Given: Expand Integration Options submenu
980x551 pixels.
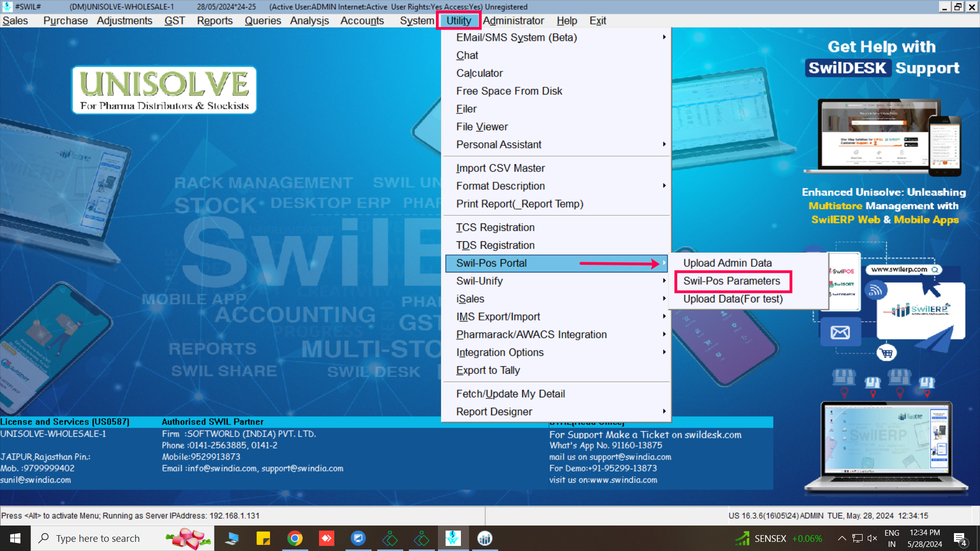Looking at the screenshot, I should pos(556,352).
